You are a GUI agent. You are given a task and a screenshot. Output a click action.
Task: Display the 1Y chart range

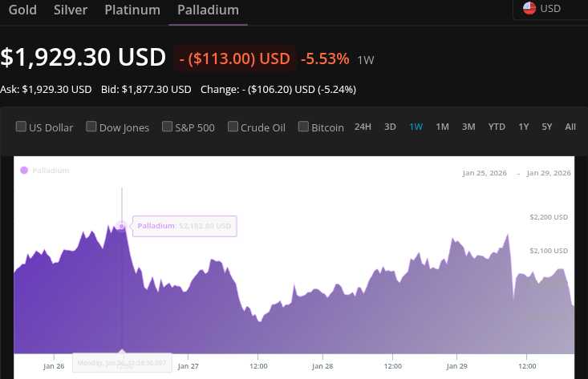click(524, 127)
